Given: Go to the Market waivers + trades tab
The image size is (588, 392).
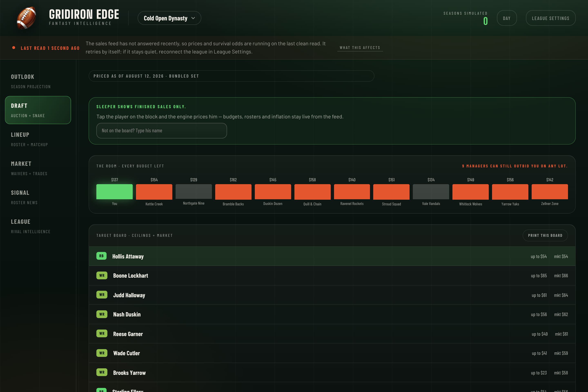Looking at the screenshot, I should [38, 168].
